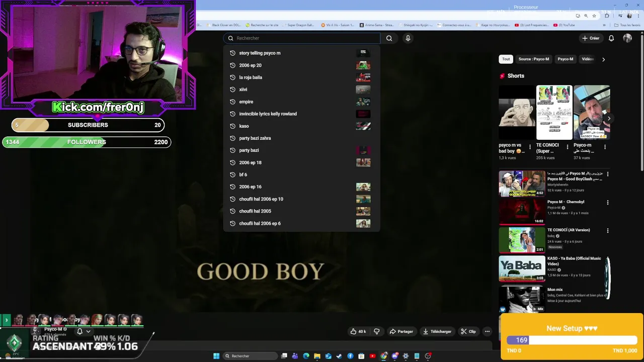
Task: Open Discord from the taskbar
Action: coord(395,356)
